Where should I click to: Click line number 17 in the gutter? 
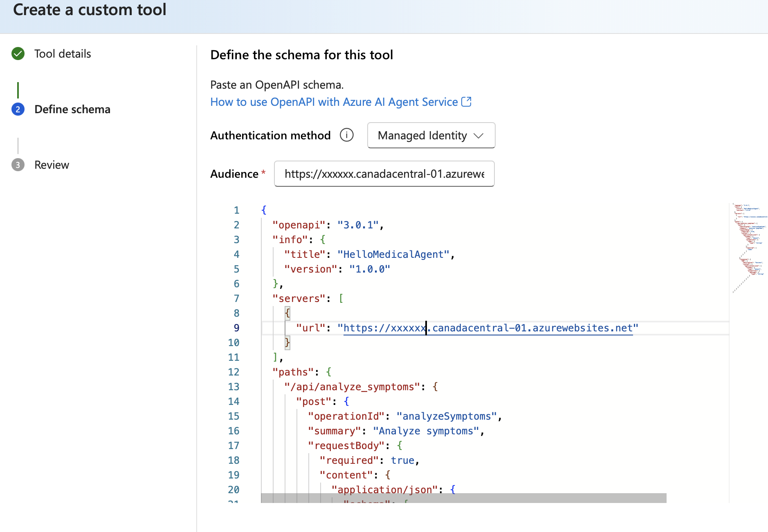tap(234, 445)
